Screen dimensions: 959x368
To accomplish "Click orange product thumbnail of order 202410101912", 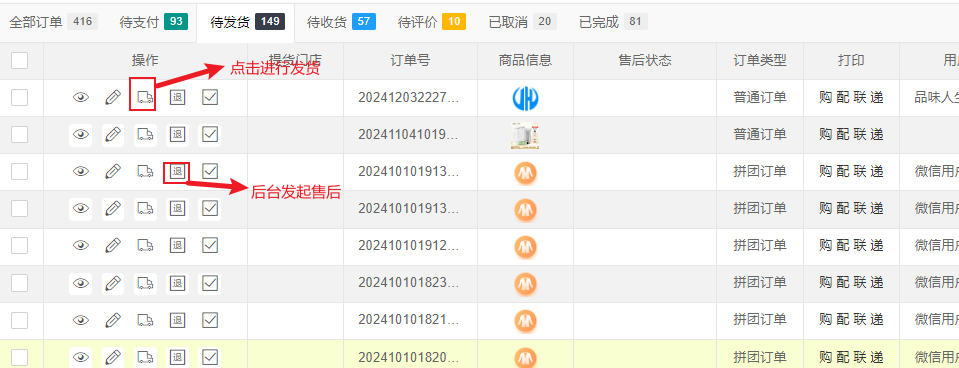I will coord(525,247).
